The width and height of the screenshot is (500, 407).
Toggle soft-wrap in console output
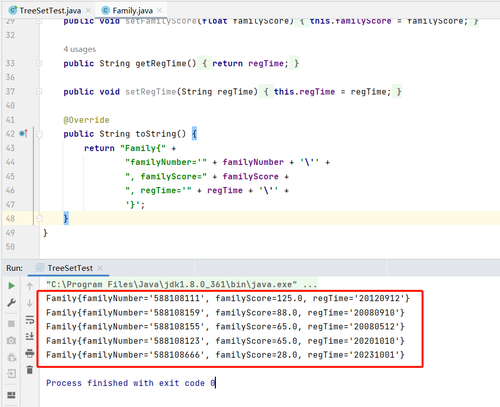30,320
